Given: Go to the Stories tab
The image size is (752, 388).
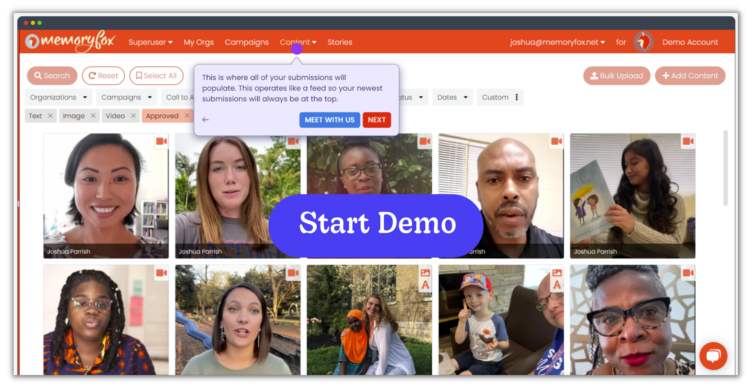Looking at the screenshot, I should tap(340, 42).
